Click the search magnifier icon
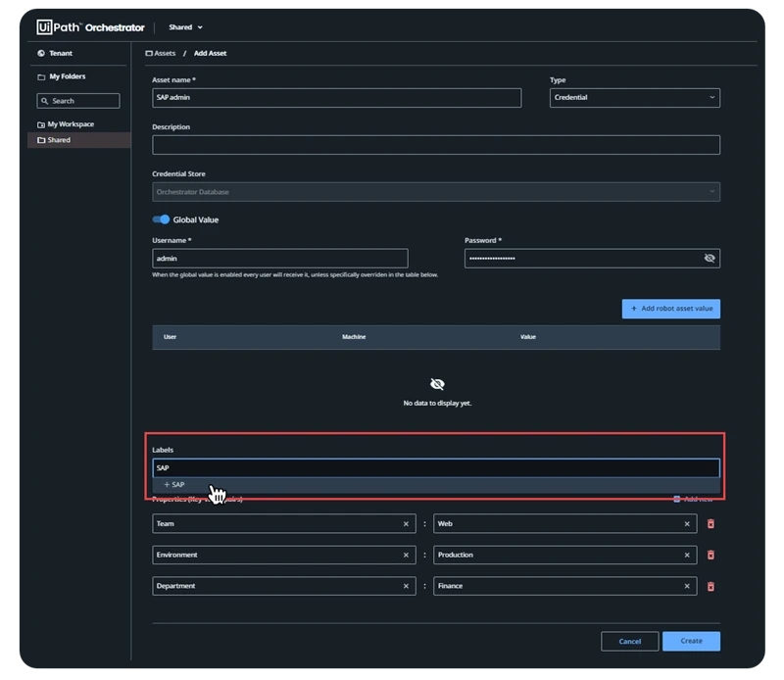Screen dimensions: 784x680 (x=44, y=101)
